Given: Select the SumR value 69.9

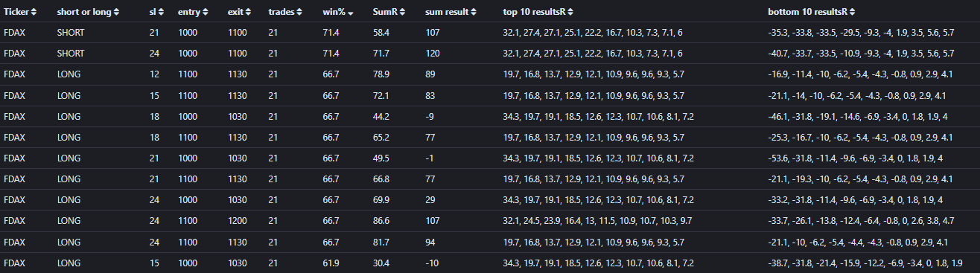Looking at the screenshot, I should [x=381, y=199].
